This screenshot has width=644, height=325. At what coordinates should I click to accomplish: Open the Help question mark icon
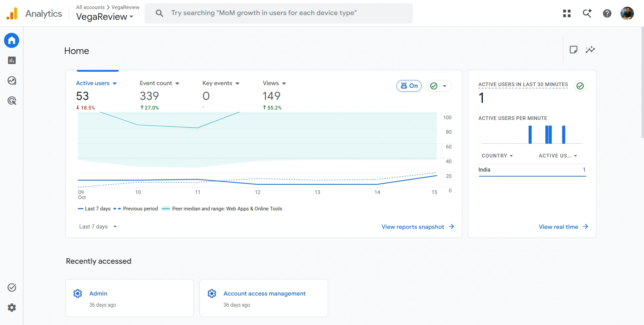point(607,13)
